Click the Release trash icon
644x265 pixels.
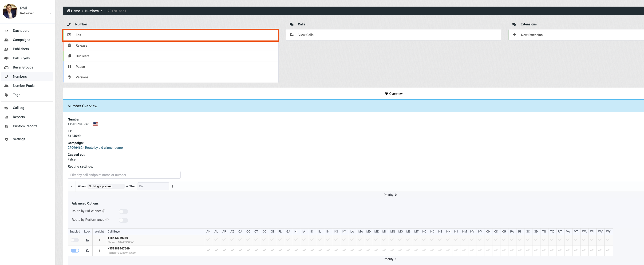point(70,45)
